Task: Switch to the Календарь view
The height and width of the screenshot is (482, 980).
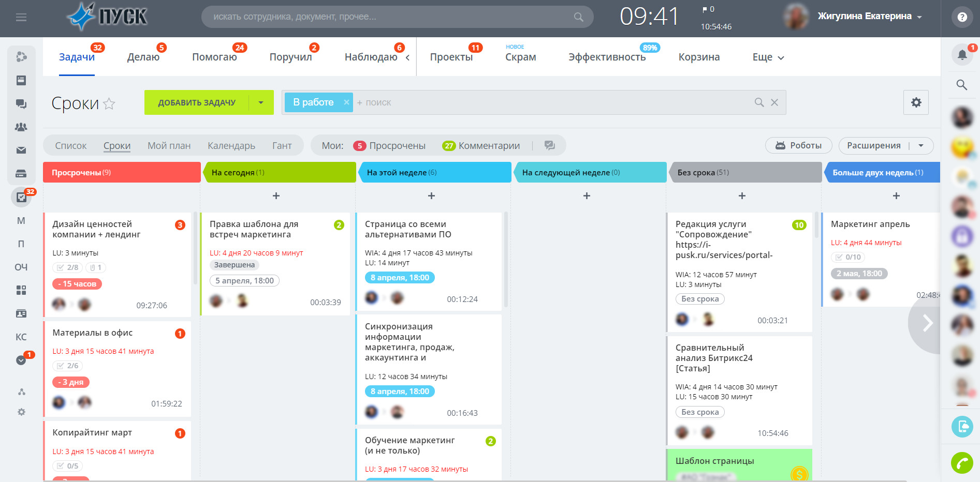Action: pos(231,146)
